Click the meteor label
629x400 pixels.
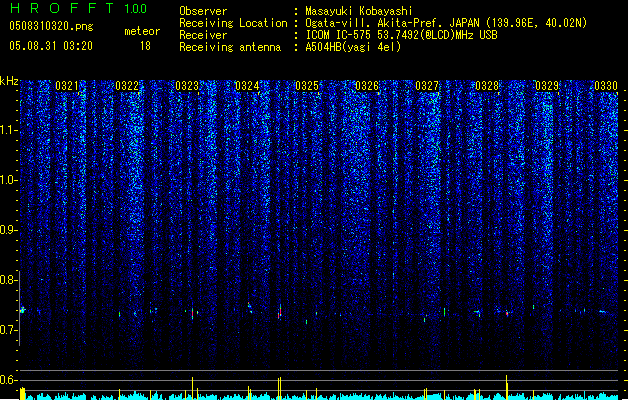(x=142, y=31)
